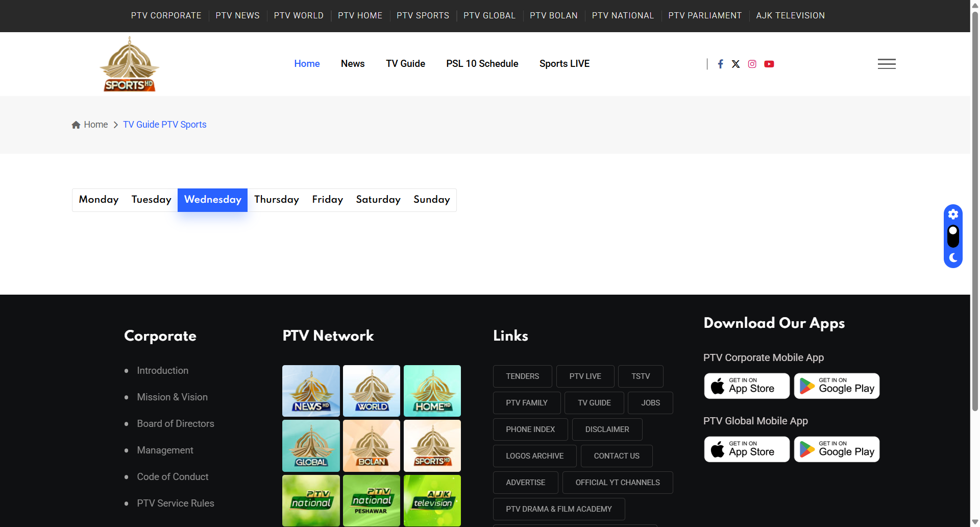Select the Monday schedule tab
This screenshot has height=527, width=980.
[99, 200]
